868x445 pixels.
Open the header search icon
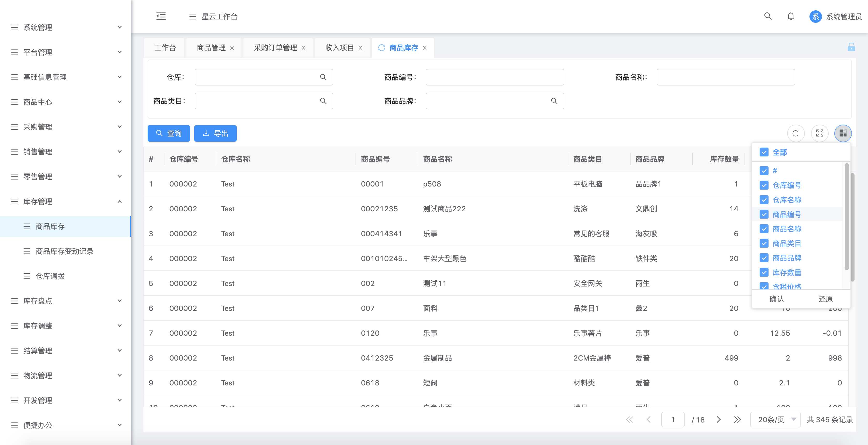click(768, 16)
